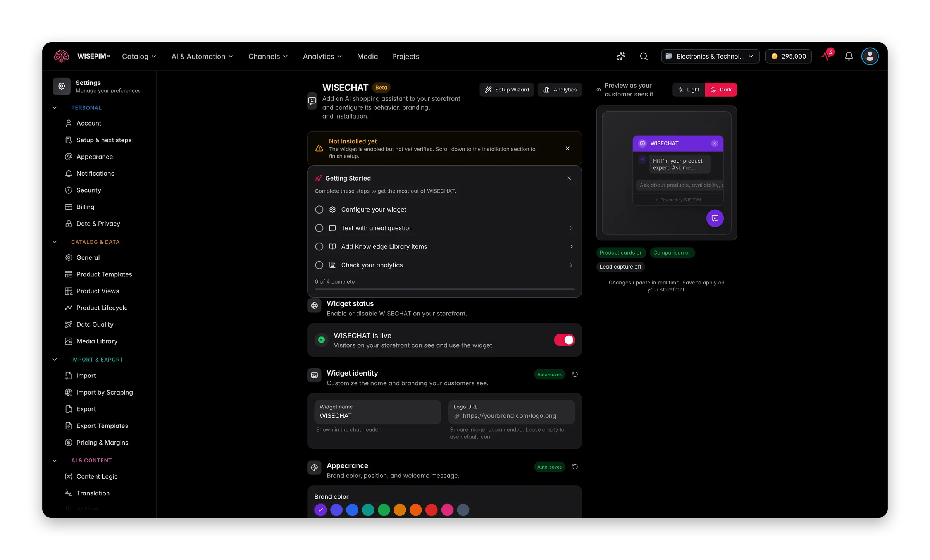The width and height of the screenshot is (930, 560).
Task: Open the Catalog dropdown menu
Action: [x=139, y=57]
